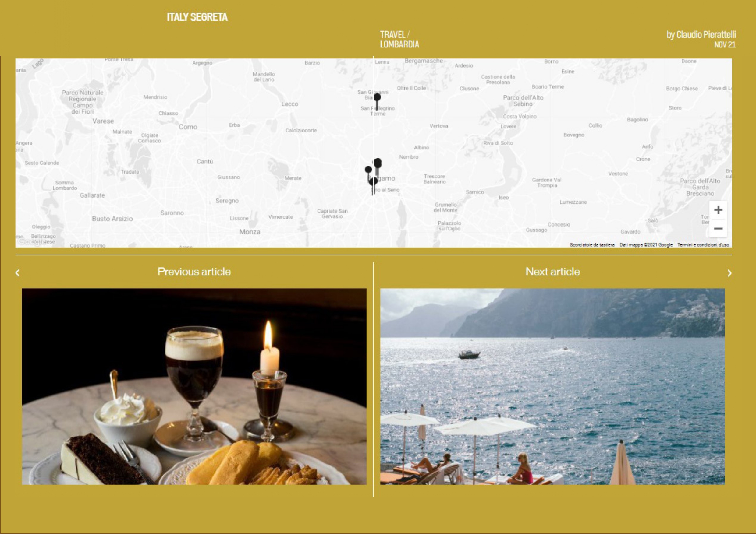Click the map zoom in plus button

(718, 210)
